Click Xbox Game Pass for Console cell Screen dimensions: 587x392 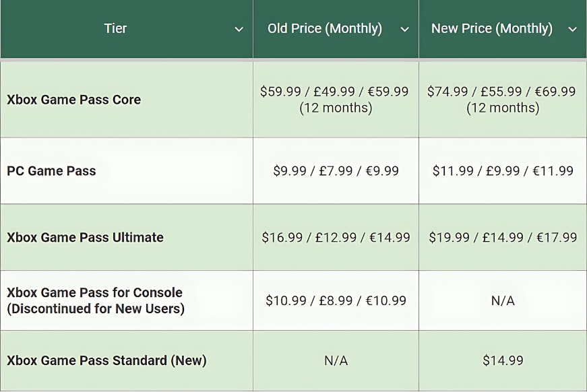(x=95, y=300)
